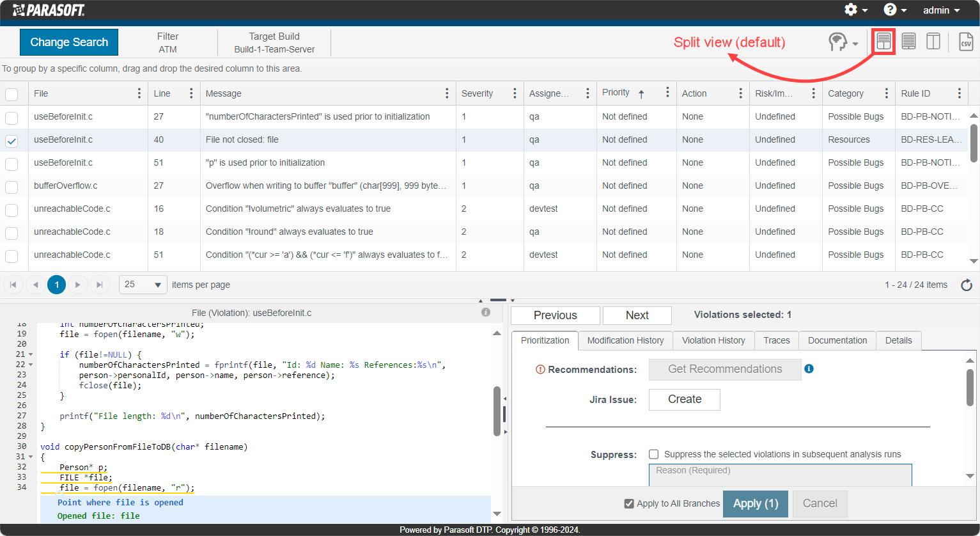This screenshot has height=536, width=980.
Task: Select page 1 in the pager
Action: 56,285
